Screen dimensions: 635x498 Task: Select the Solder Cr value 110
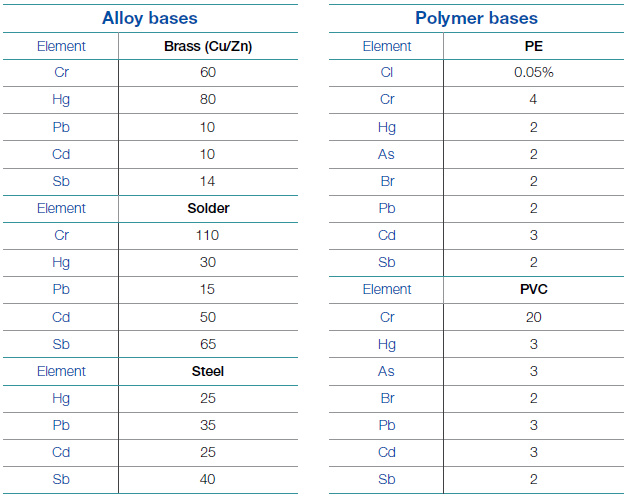[x=207, y=235]
